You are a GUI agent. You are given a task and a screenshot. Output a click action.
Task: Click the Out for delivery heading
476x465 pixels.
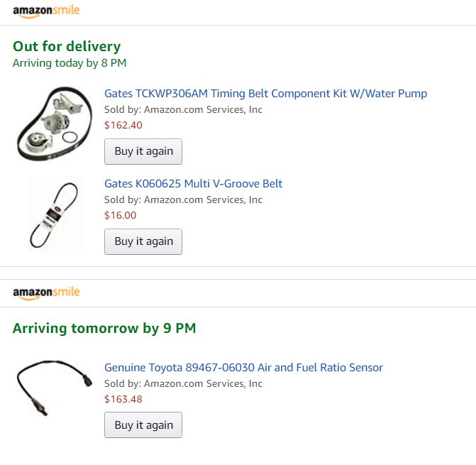tap(67, 46)
